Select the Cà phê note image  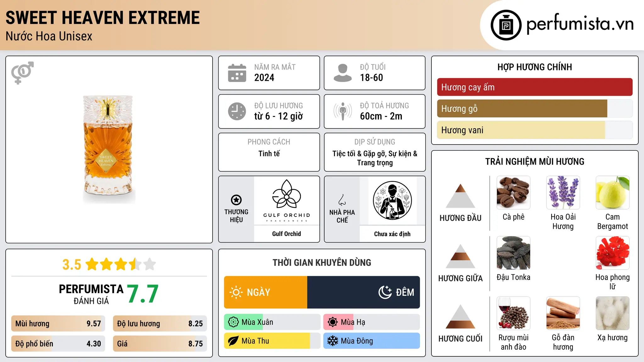click(514, 193)
